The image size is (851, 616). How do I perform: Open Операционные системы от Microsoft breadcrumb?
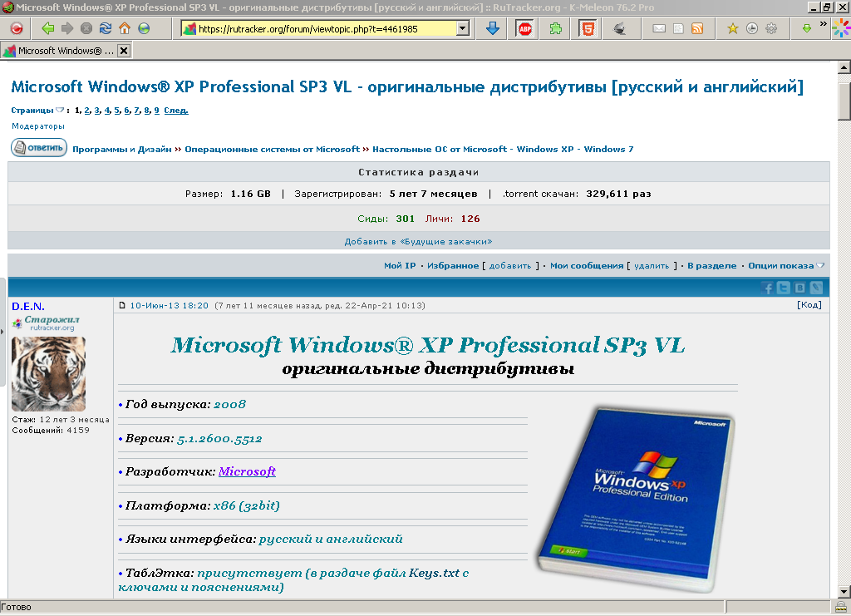(x=272, y=150)
